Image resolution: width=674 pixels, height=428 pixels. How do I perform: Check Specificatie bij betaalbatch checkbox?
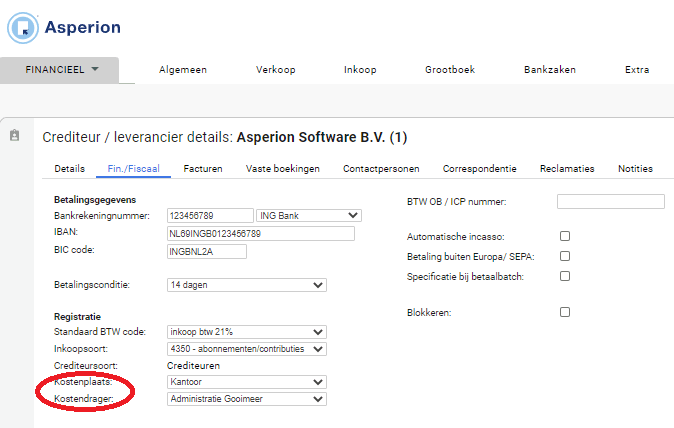tap(565, 276)
